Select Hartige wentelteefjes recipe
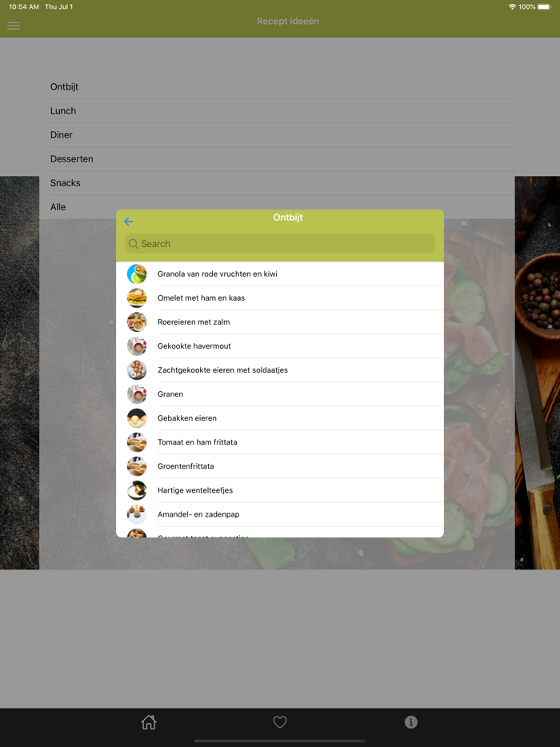This screenshot has width=560, height=747. [280, 490]
